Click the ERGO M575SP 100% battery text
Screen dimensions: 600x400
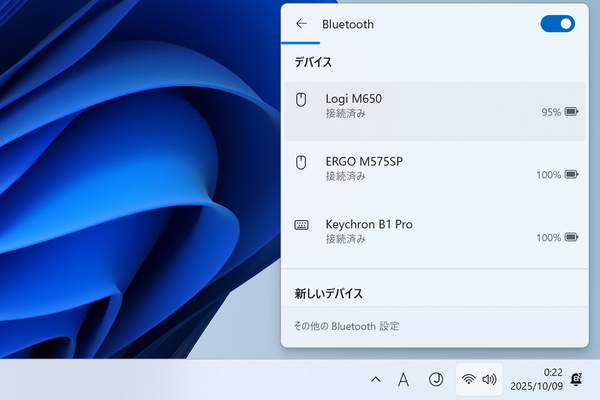(548, 175)
